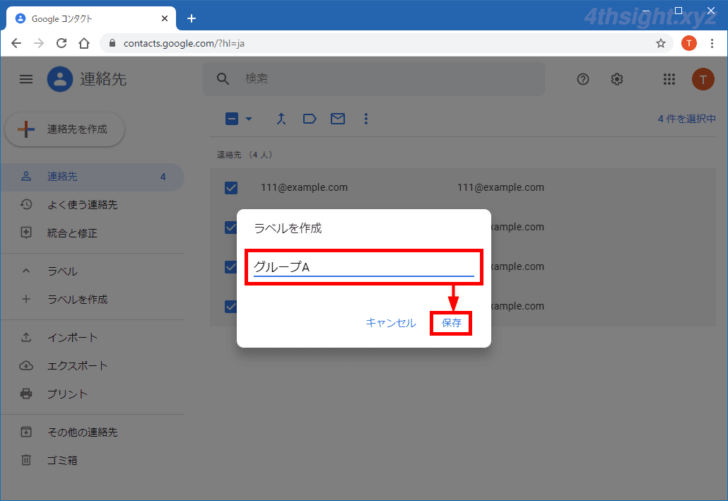Click the 連絡先 logo icon

(x=60, y=79)
